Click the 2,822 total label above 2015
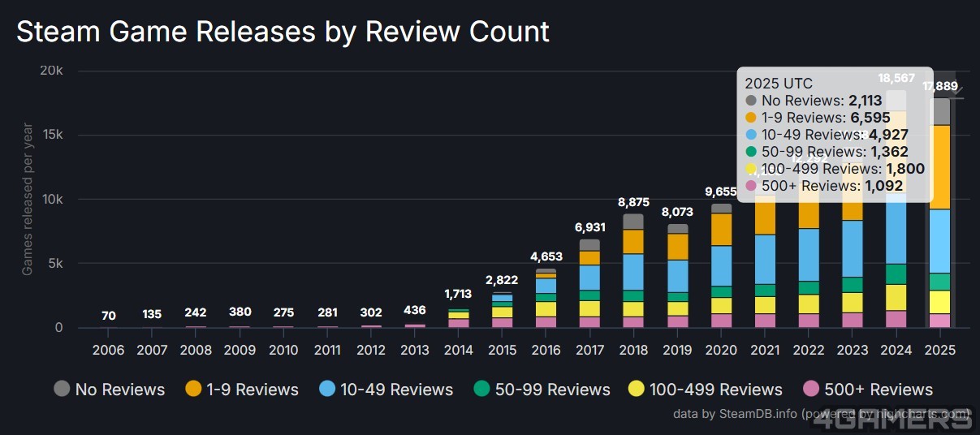Screen dimensions: 980x435 pyautogui.click(x=502, y=281)
